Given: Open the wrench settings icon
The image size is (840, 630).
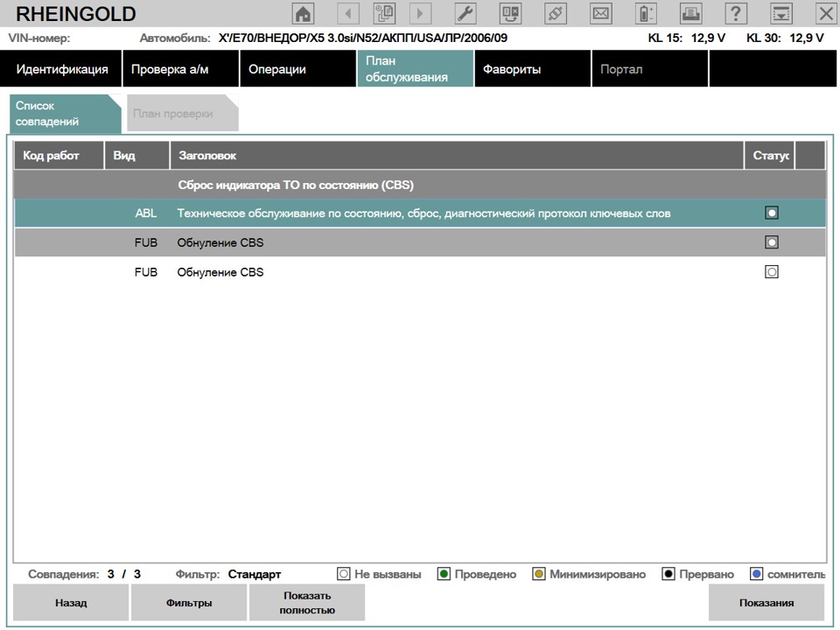Looking at the screenshot, I should click(x=465, y=13).
